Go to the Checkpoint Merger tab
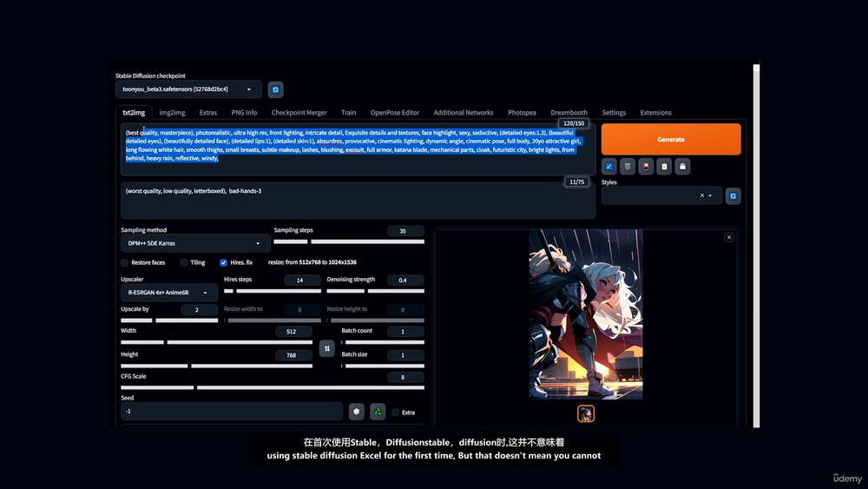868x489 pixels. click(x=299, y=112)
